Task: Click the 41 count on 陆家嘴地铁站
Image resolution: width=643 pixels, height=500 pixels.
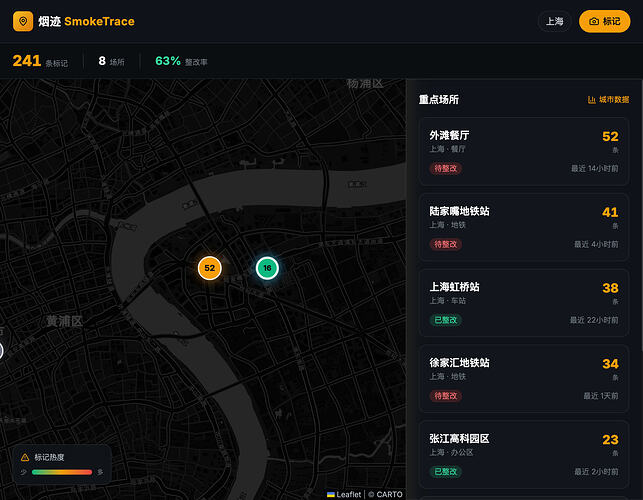Action: coord(610,212)
